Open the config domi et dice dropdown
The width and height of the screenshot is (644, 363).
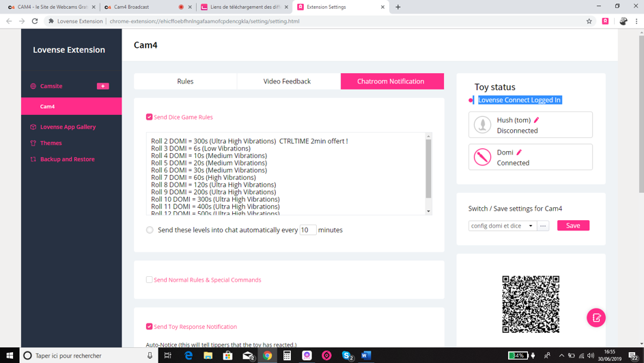tap(501, 226)
